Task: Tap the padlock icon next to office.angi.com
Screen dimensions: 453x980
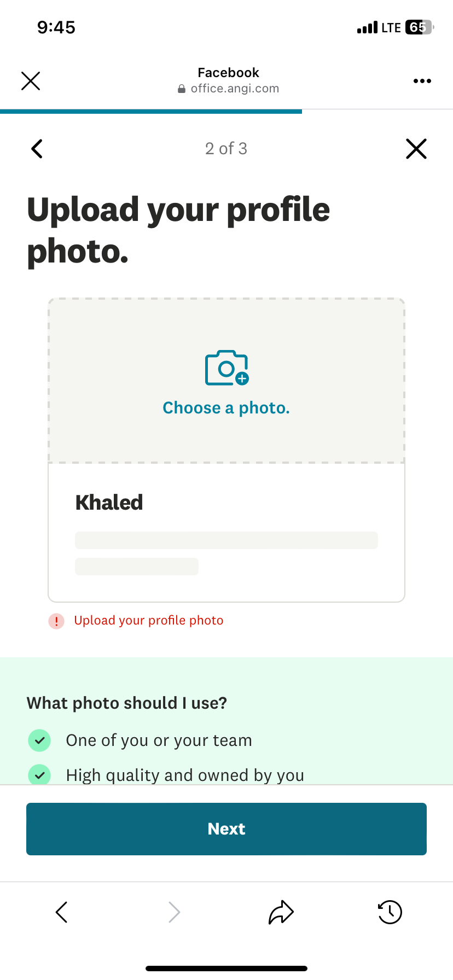Action: tap(181, 88)
